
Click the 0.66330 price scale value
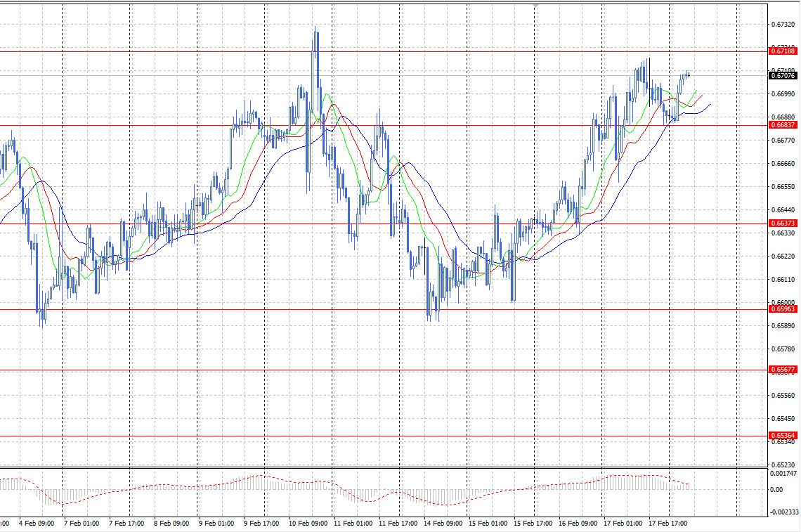coord(783,233)
